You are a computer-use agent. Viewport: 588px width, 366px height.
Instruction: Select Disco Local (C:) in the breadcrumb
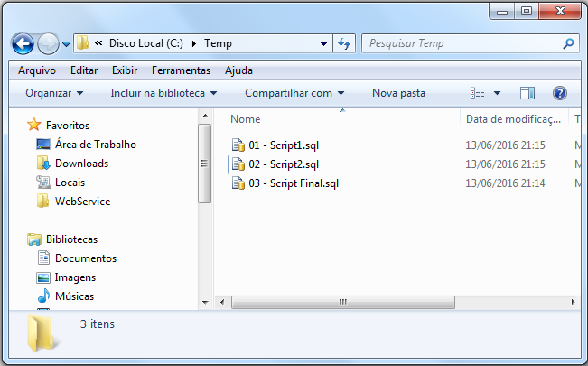pyautogui.click(x=146, y=43)
